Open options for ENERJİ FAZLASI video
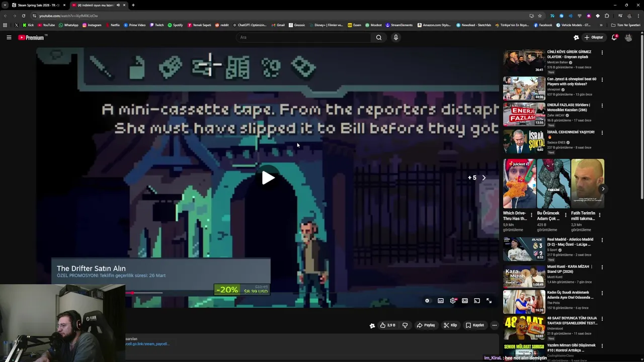 (x=602, y=106)
